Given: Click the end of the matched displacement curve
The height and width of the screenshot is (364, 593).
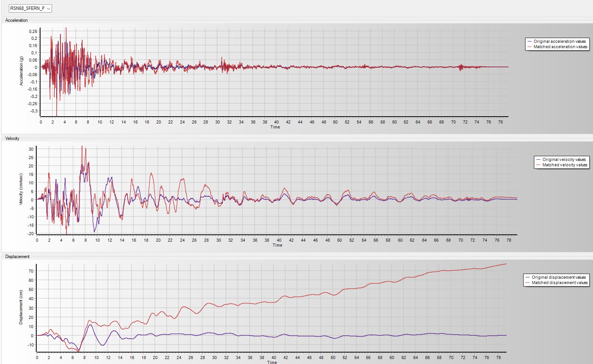Looking at the screenshot, I should pyautogui.click(x=506, y=264).
